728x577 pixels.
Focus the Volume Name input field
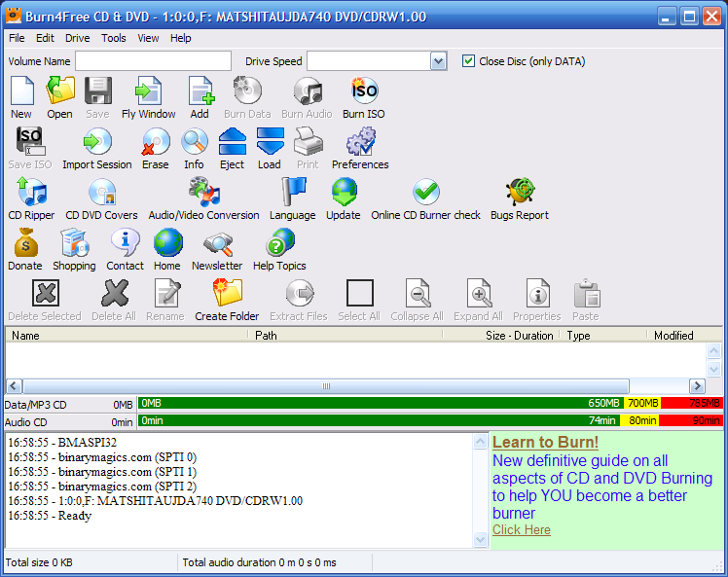[153, 60]
